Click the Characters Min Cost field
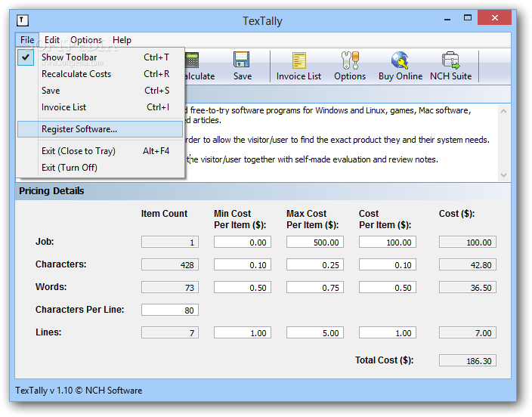Image resolution: width=532 pixels, height=417 pixels. [x=243, y=265]
